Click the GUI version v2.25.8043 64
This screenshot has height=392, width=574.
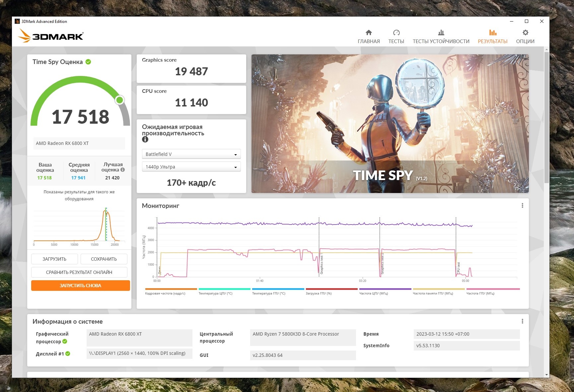pyautogui.click(x=303, y=355)
